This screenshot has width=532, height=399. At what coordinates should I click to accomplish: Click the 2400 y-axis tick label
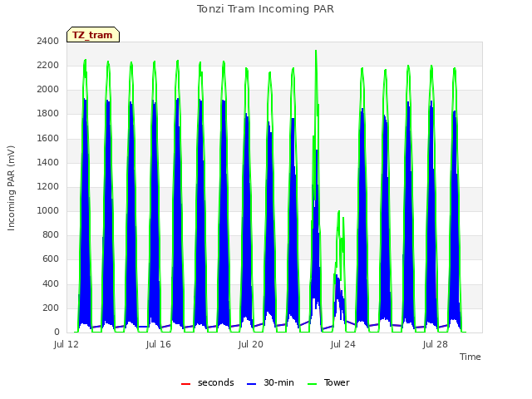[x=48, y=41]
